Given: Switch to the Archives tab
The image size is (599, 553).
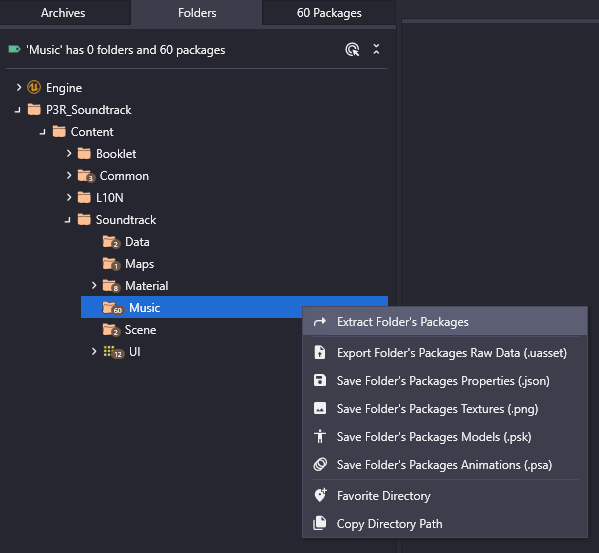Looking at the screenshot, I should coord(63,13).
